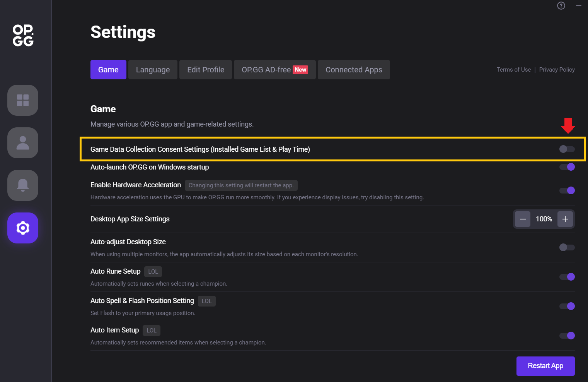Toggle Enable Hardware Acceleration switch
This screenshot has height=382, width=588.
pyautogui.click(x=567, y=190)
